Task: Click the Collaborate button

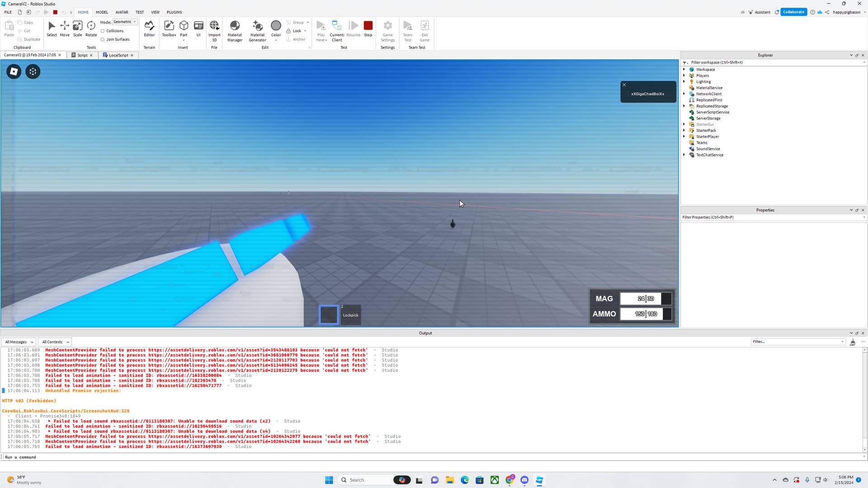Action: [793, 12]
